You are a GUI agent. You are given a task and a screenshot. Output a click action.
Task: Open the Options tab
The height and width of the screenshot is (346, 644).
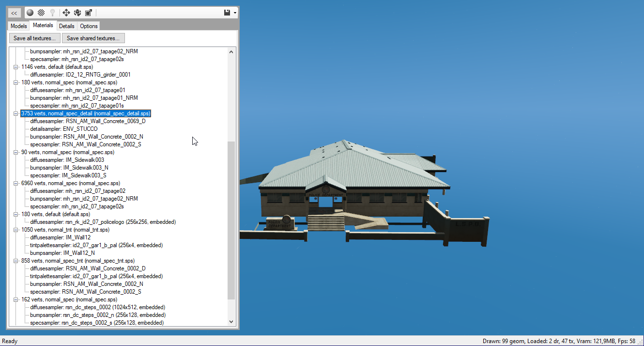coord(89,26)
